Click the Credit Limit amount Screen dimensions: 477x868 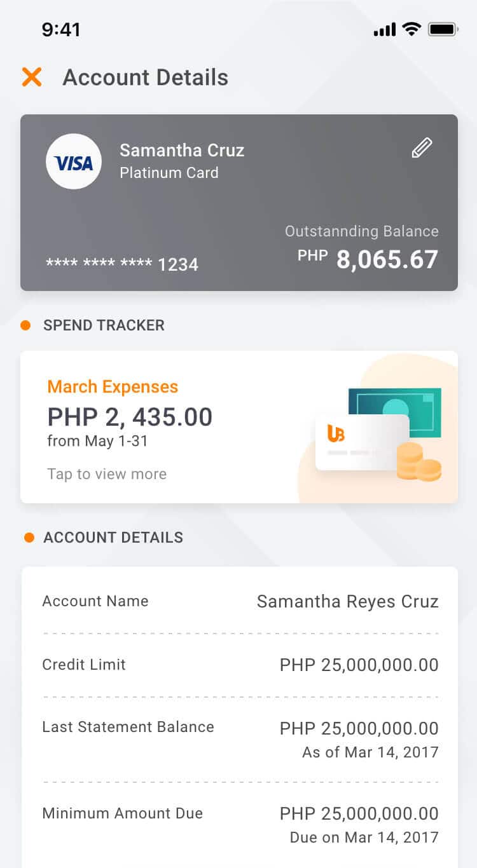click(x=359, y=665)
